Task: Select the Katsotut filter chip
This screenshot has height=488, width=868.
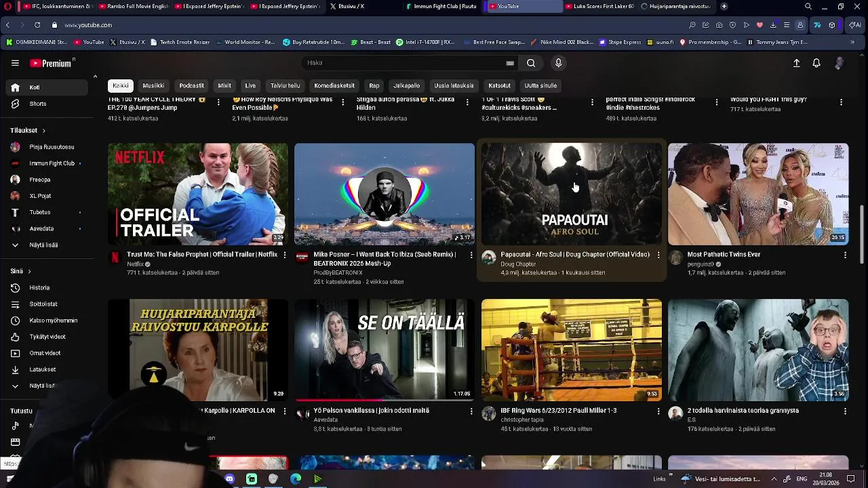Action: (499, 86)
